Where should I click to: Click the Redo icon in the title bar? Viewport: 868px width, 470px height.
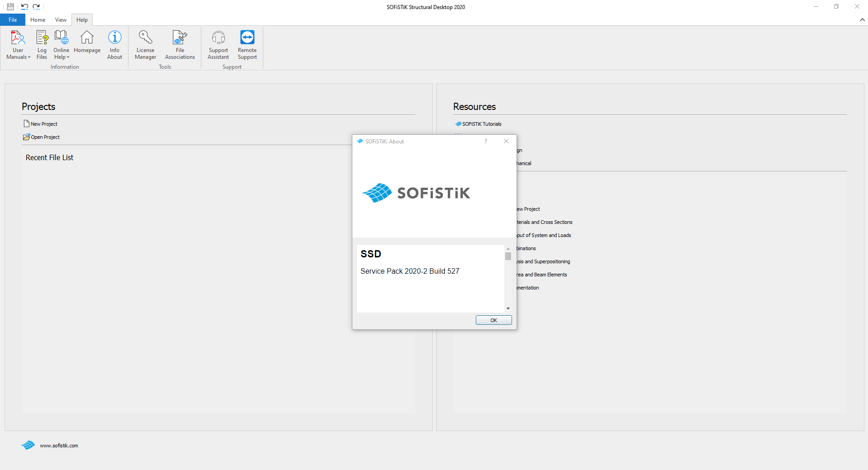(x=36, y=7)
